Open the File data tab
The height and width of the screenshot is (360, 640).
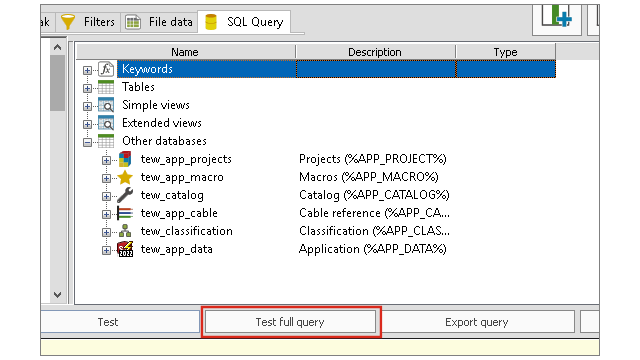(159, 22)
